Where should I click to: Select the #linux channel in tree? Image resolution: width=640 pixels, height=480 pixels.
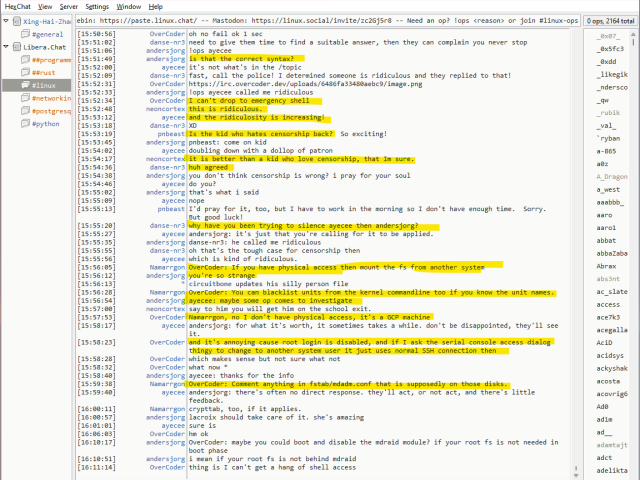(x=44, y=85)
